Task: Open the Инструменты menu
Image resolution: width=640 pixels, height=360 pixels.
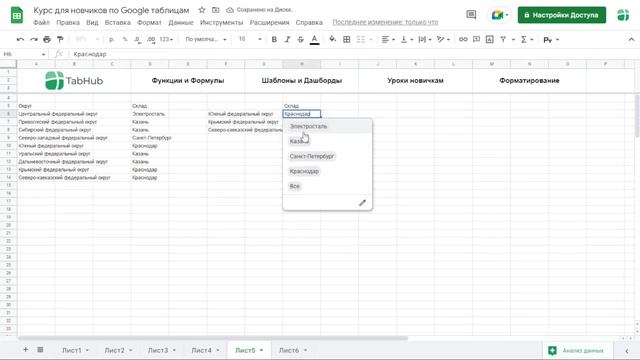Action: [x=221, y=22]
